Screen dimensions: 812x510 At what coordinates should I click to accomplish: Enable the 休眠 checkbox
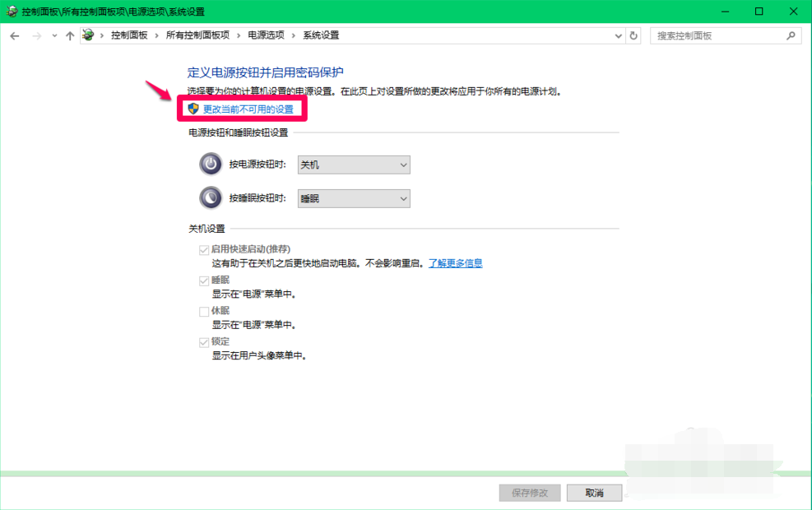(203, 312)
